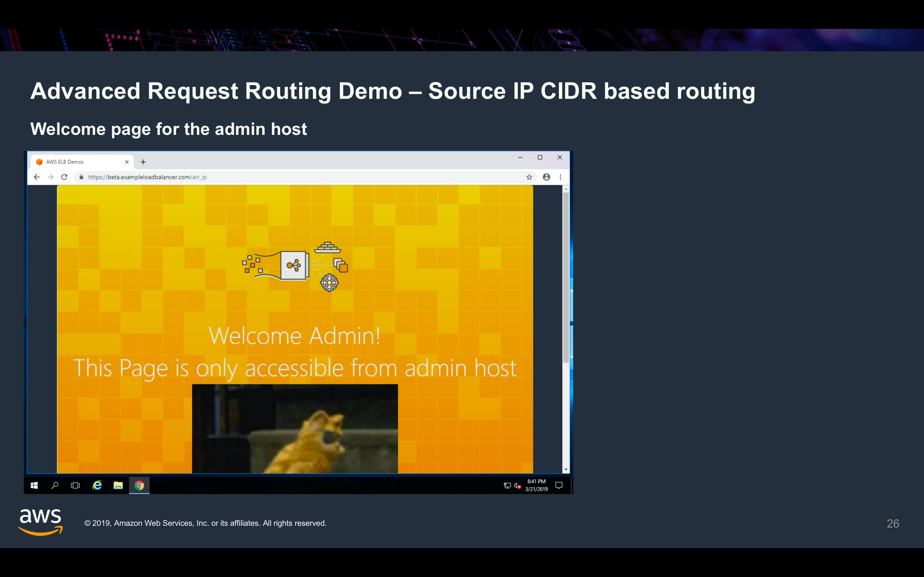The height and width of the screenshot is (577, 924).
Task: Click the Chrome taskbar icon
Action: (x=139, y=485)
